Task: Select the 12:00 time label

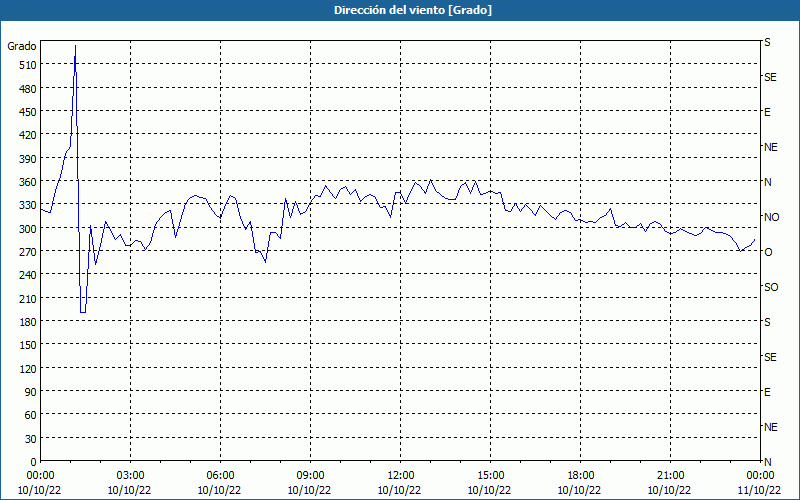Action: coord(400,476)
